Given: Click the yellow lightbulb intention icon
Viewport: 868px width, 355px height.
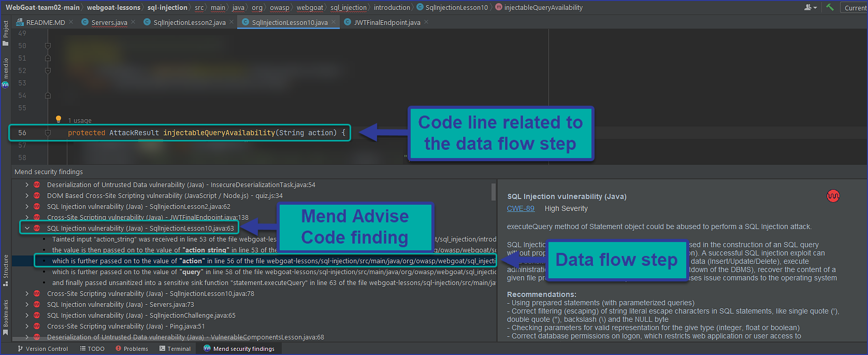Looking at the screenshot, I should tap(59, 120).
